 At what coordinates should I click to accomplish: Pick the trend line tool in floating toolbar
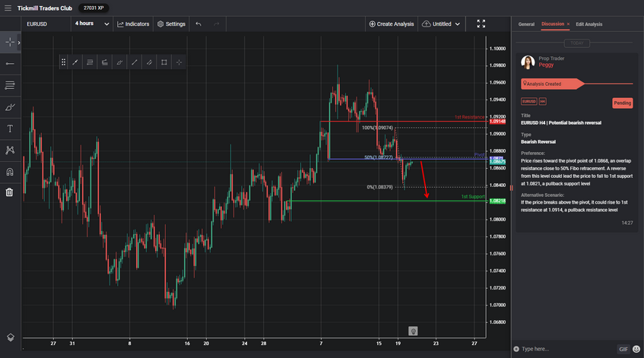[x=75, y=62]
